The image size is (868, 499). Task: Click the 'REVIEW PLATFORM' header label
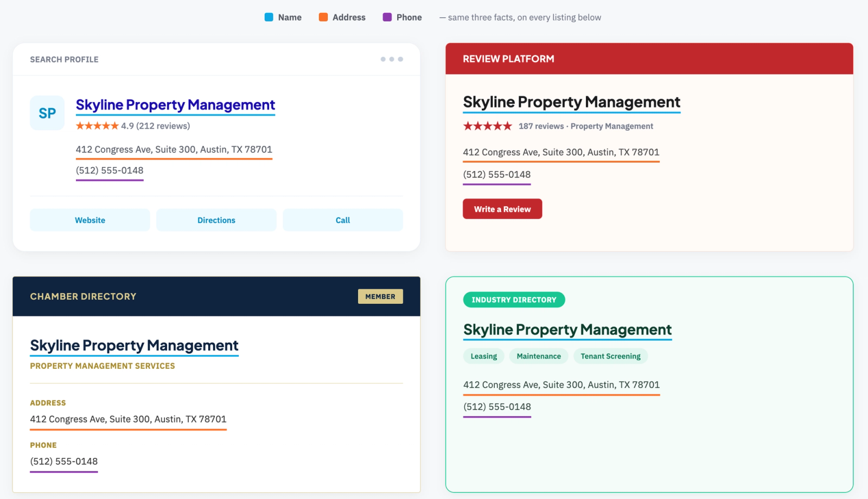pyautogui.click(x=508, y=59)
